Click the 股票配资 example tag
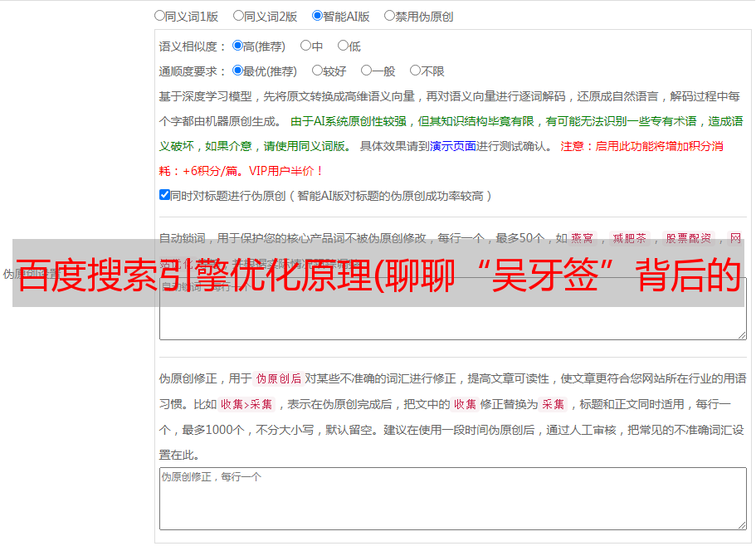 tap(689, 238)
